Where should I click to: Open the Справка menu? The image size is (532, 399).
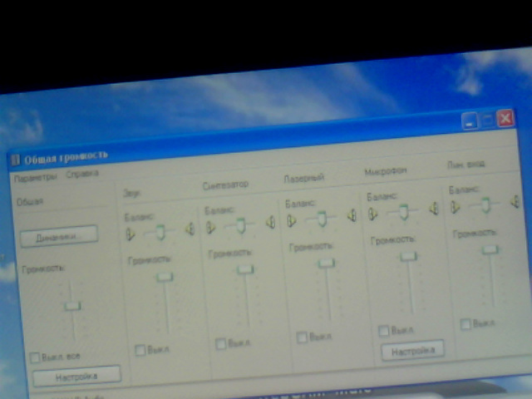tap(82, 174)
